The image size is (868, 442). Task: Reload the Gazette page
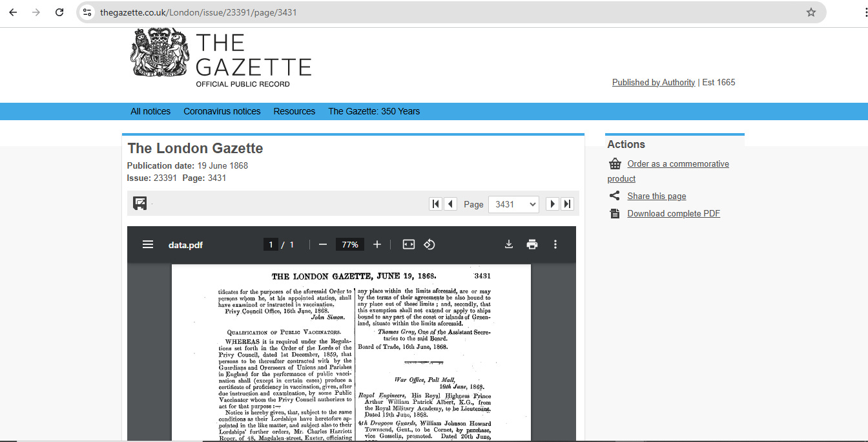[x=59, y=12]
